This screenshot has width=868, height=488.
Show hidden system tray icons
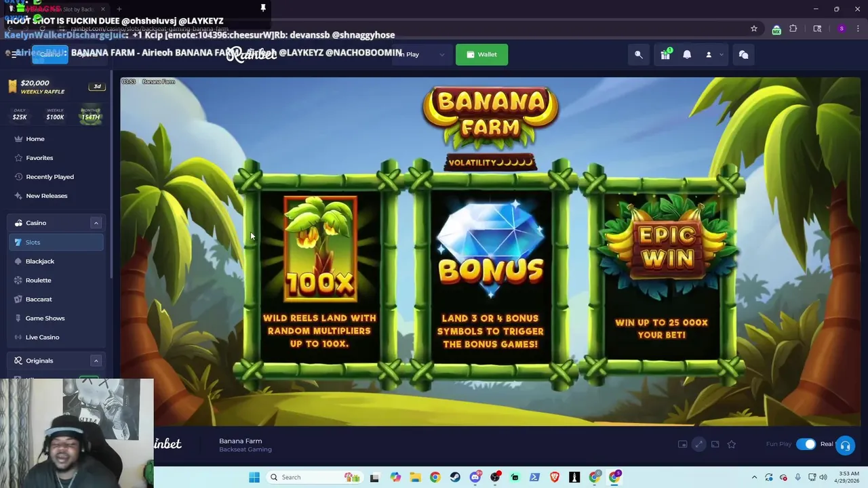(x=754, y=477)
